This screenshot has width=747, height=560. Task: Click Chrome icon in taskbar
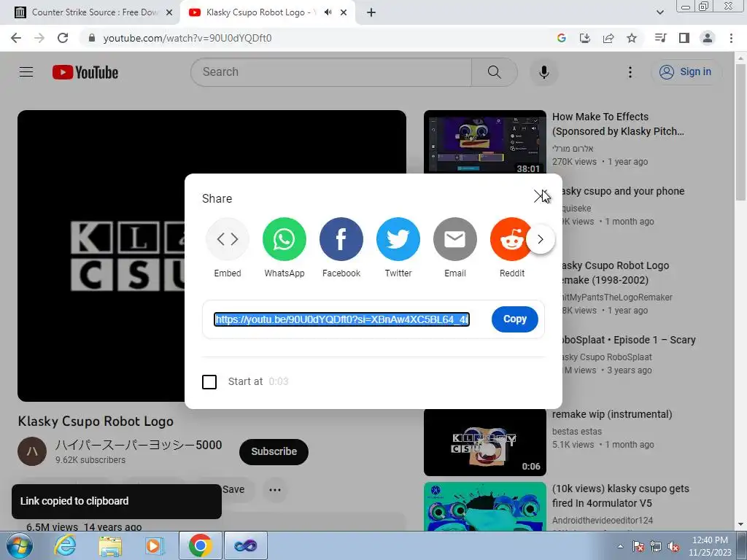pos(200,545)
